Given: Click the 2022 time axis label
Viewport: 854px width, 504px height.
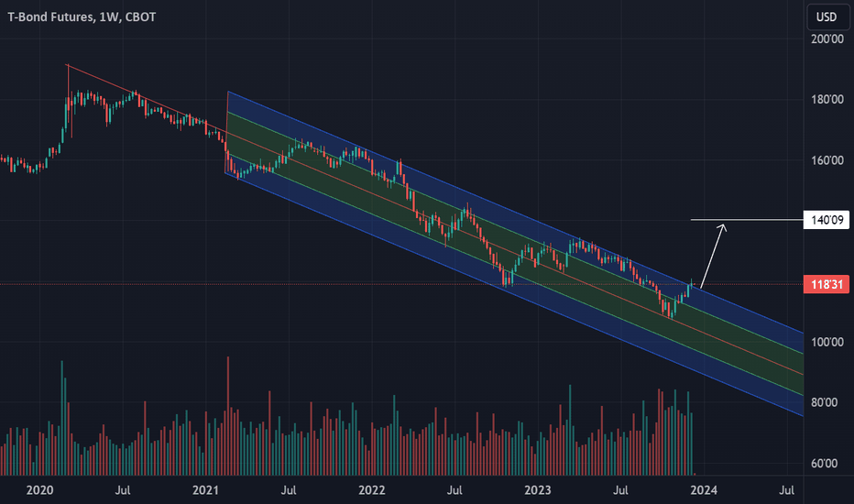Looking at the screenshot, I should pos(371,490).
